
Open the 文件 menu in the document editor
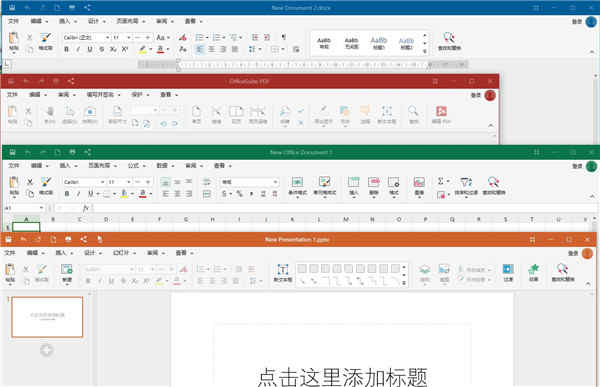point(13,21)
